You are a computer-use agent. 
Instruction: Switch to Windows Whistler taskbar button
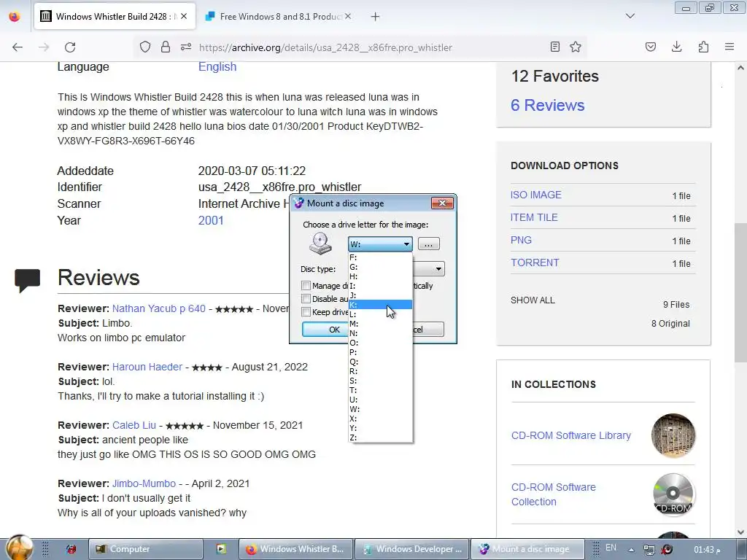pyautogui.click(x=295, y=549)
